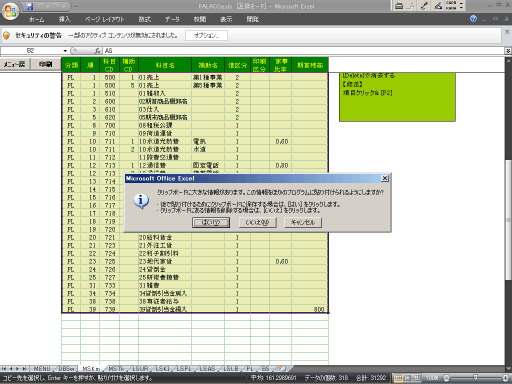Dismiss the security warning bar
The width and height of the screenshot is (512, 384).
(x=507, y=32)
